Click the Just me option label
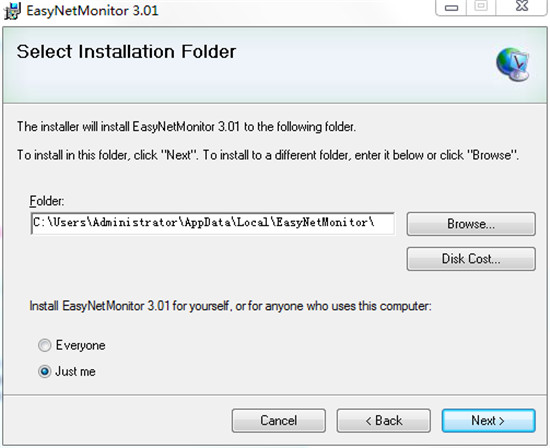Screen dimensions: 550x448 tap(75, 371)
